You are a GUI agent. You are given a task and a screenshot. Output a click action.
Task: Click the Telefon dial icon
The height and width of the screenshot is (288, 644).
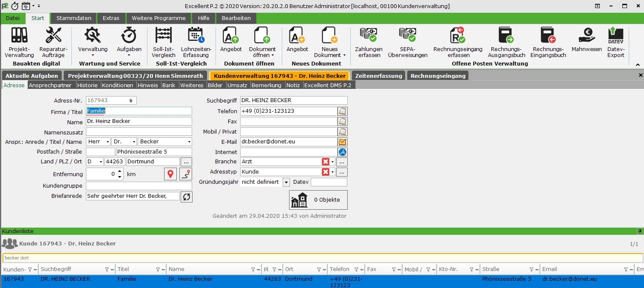pos(343,111)
